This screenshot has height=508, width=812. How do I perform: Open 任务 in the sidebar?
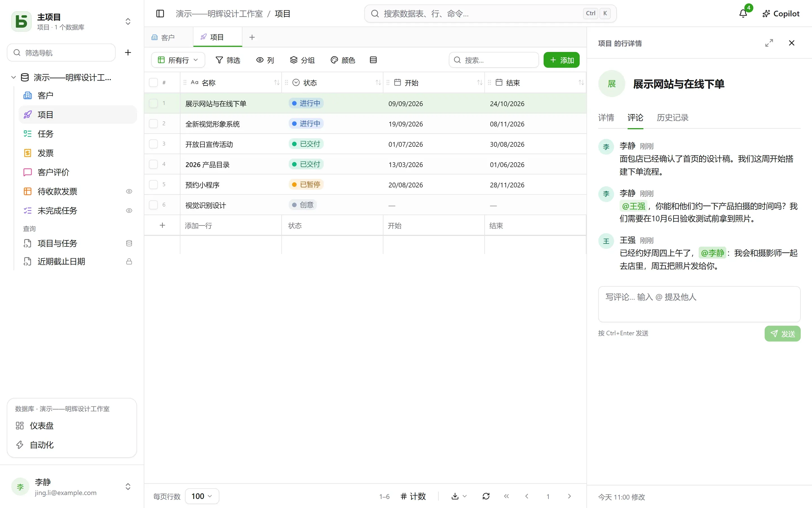click(x=78, y=134)
